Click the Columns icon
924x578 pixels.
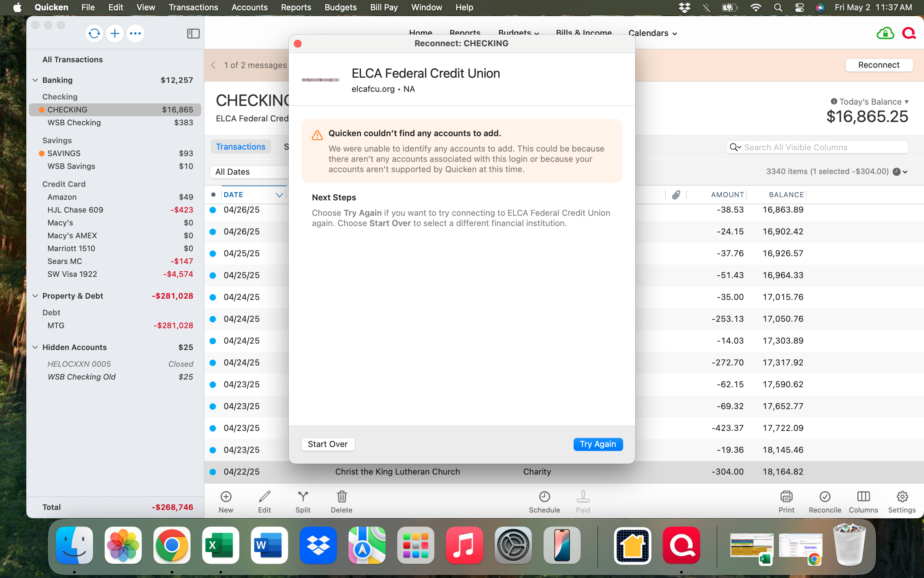click(x=863, y=496)
